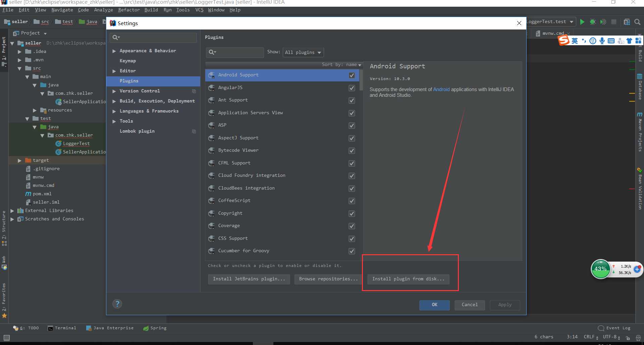
Task: Open the Web tool window
Action: click(x=4, y=263)
